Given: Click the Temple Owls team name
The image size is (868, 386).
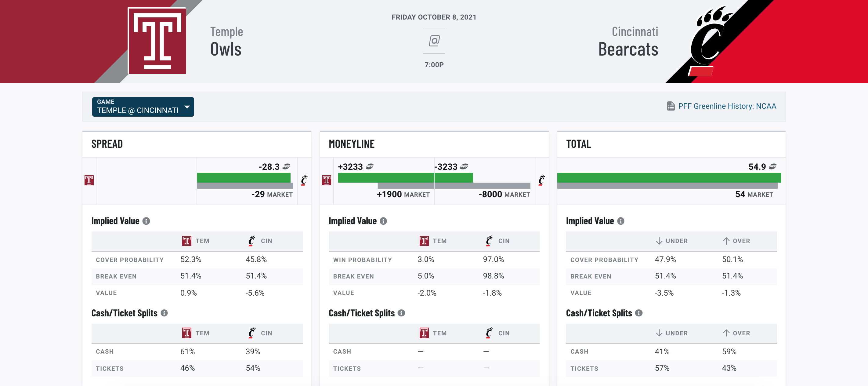Looking at the screenshot, I should (x=226, y=42).
